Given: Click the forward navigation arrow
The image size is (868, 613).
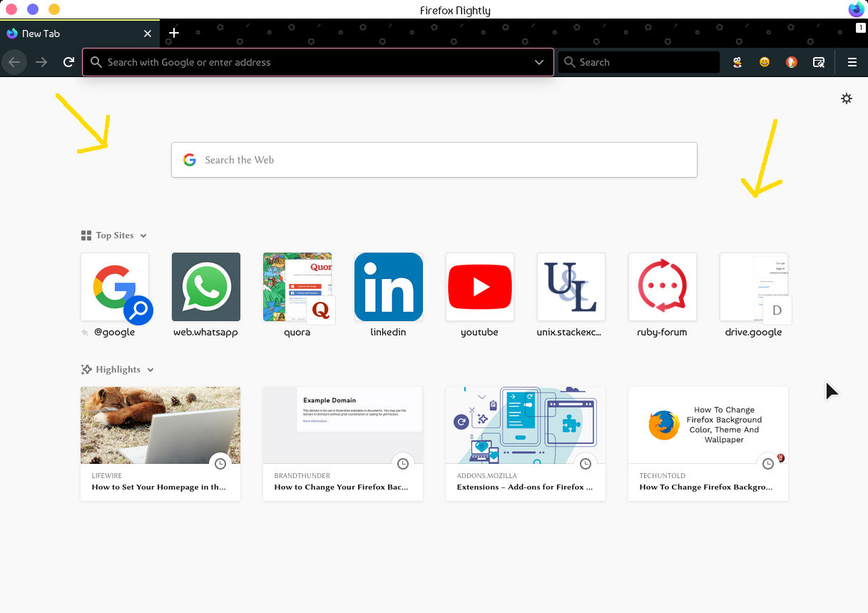Looking at the screenshot, I should pos(41,62).
